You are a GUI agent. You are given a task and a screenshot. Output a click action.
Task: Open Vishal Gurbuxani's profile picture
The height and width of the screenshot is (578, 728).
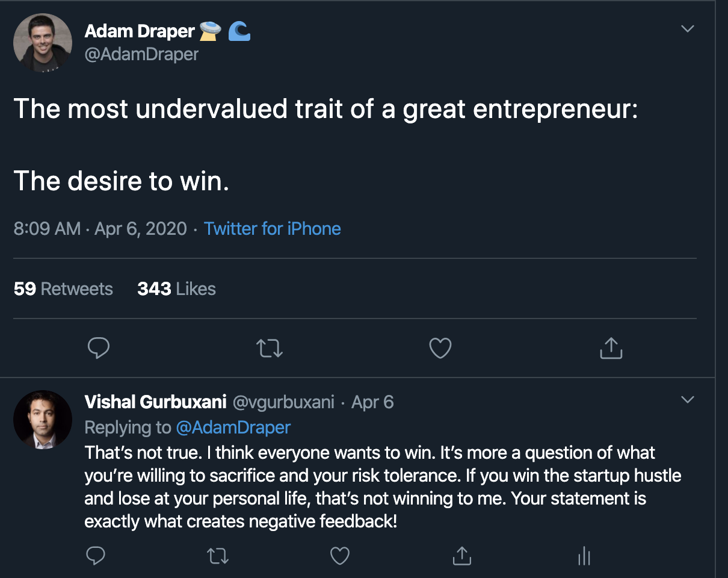[x=43, y=420]
